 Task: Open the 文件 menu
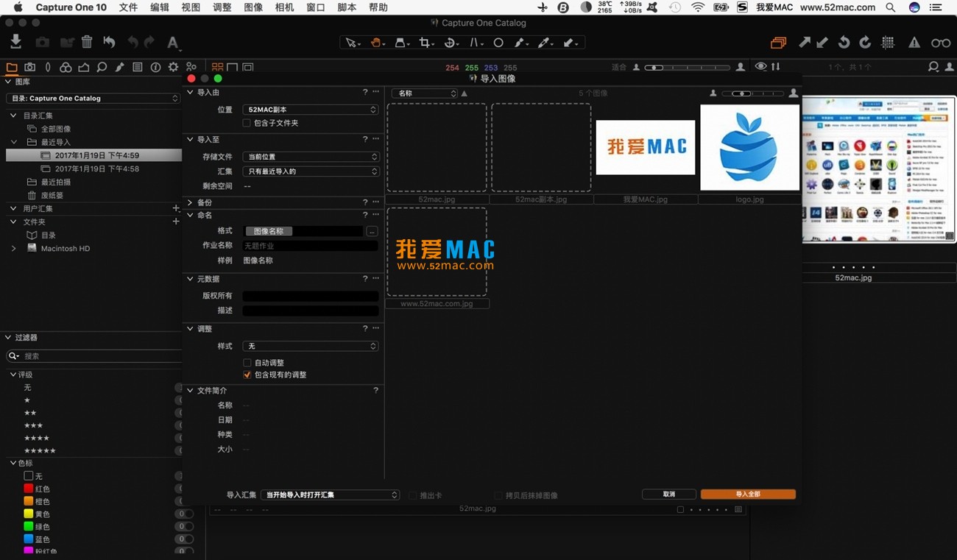(128, 7)
